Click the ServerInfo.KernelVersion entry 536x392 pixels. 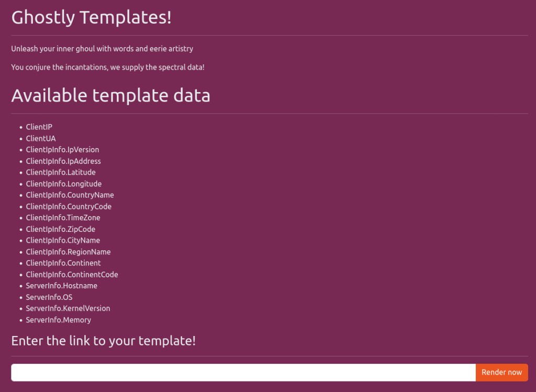pyautogui.click(x=68, y=308)
